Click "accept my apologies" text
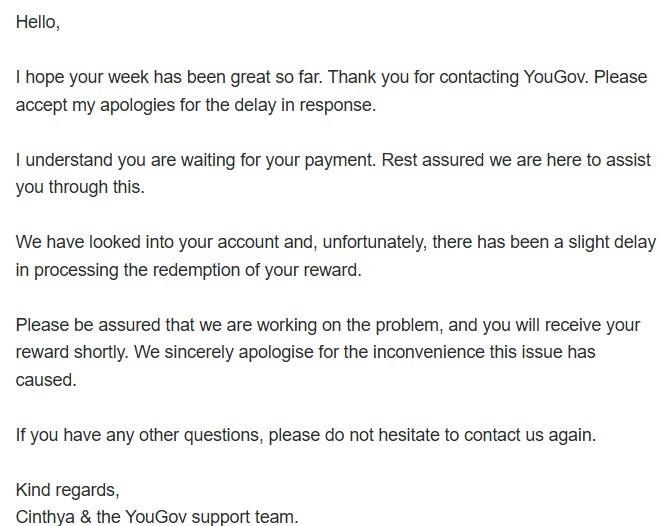Image resolution: width=667 pixels, height=526 pixels. [95, 105]
